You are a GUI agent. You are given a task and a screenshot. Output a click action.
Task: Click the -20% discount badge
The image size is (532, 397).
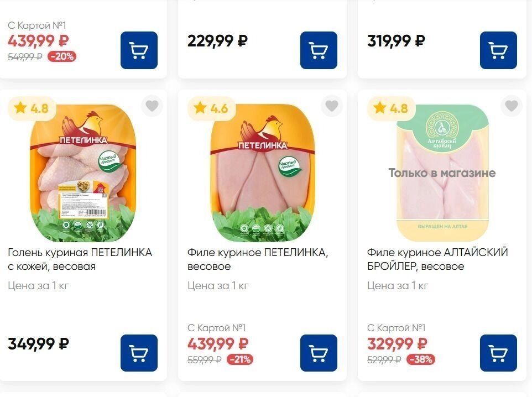pos(62,56)
